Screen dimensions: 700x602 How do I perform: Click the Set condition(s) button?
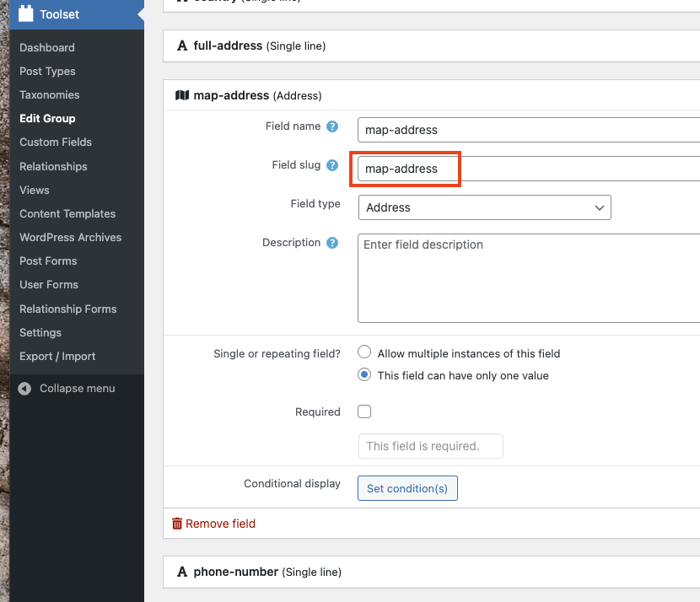pyautogui.click(x=407, y=488)
